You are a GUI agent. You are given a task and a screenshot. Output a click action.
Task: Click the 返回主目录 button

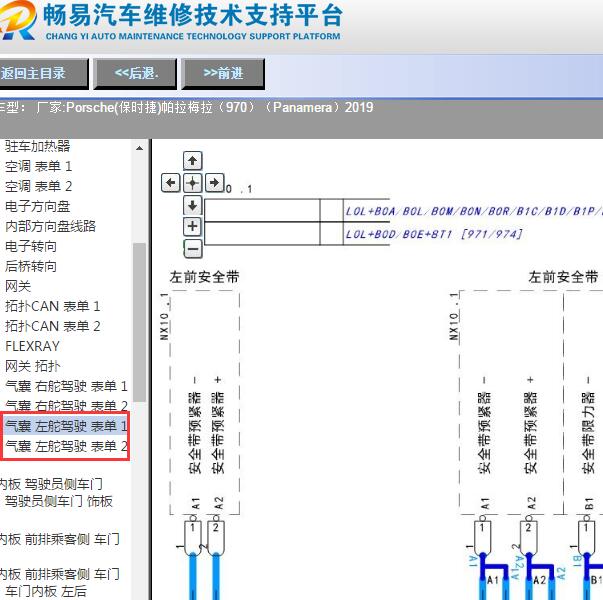(43, 73)
